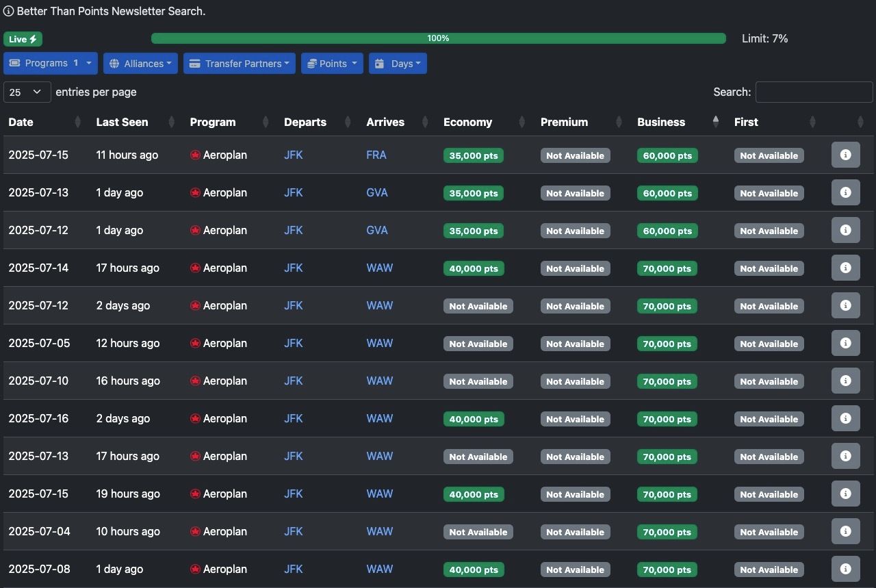Click Economy Not Available badge for 2025-07-10
The height and width of the screenshot is (588, 876).
coord(478,381)
